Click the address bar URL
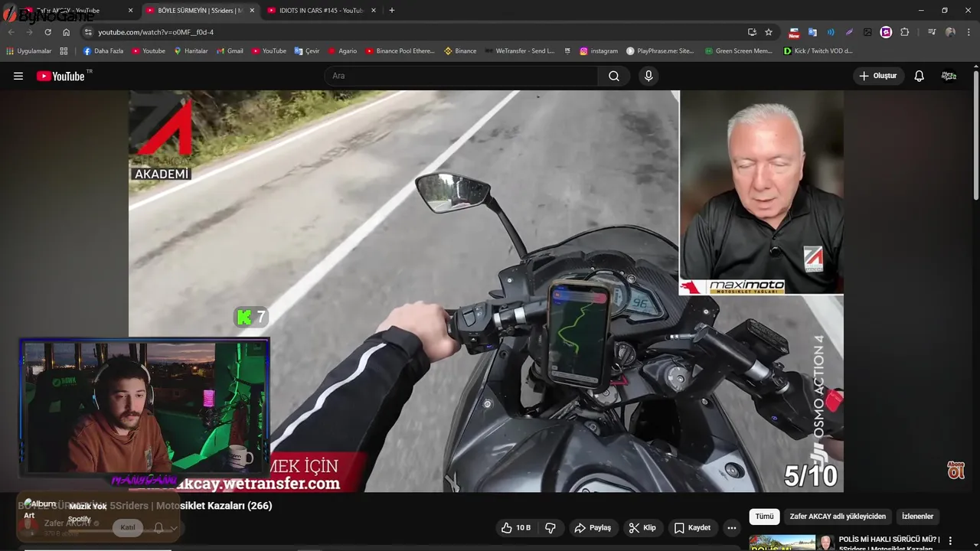The image size is (980, 551). [x=155, y=32]
